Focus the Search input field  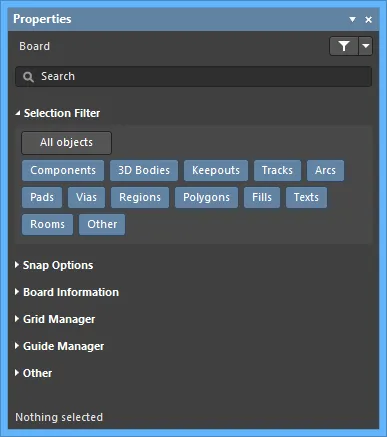(193, 77)
